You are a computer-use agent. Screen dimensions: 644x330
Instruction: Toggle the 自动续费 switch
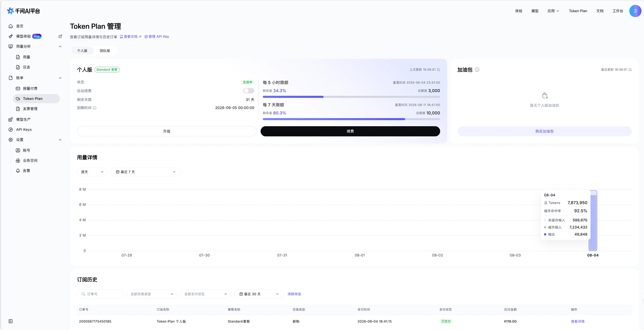coord(249,91)
